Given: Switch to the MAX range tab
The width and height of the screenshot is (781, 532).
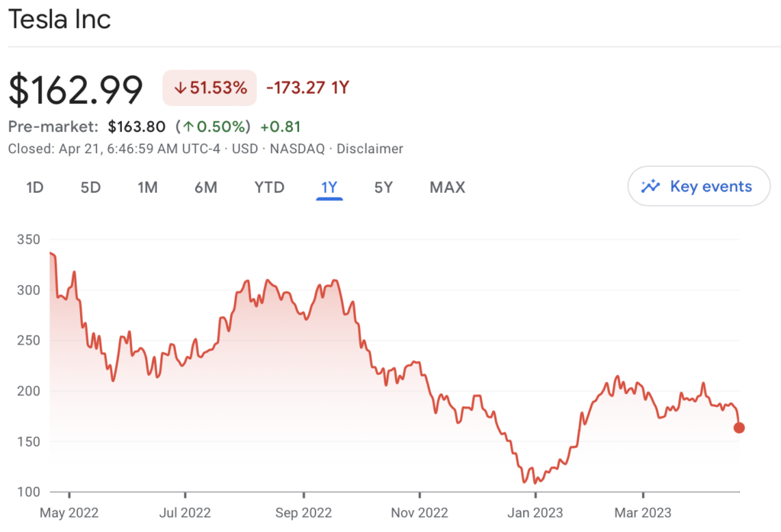Looking at the screenshot, I should coord(447,187).
